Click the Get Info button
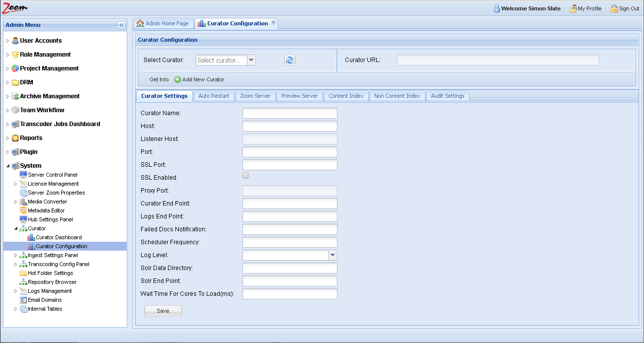 [x=159, y=79]
